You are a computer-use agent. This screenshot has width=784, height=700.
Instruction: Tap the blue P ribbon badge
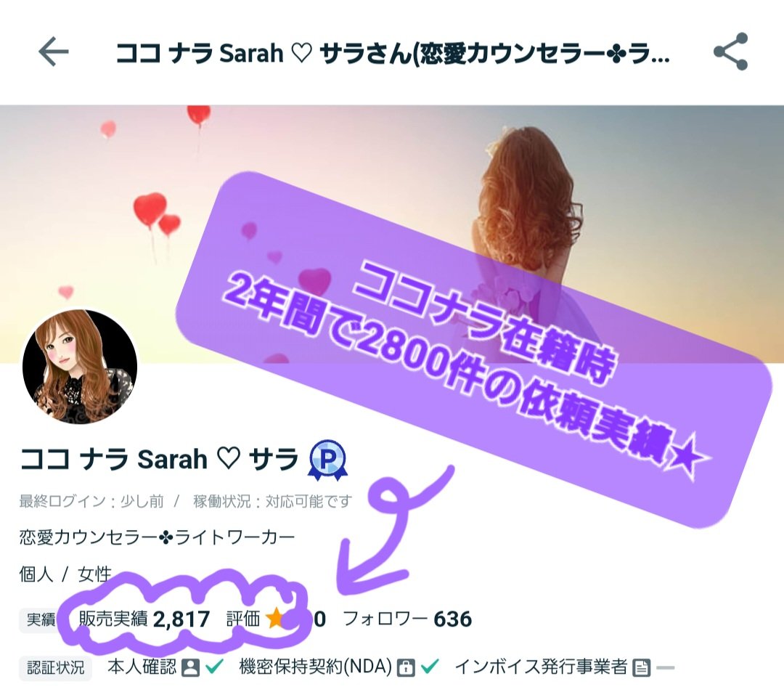(327, 460)
